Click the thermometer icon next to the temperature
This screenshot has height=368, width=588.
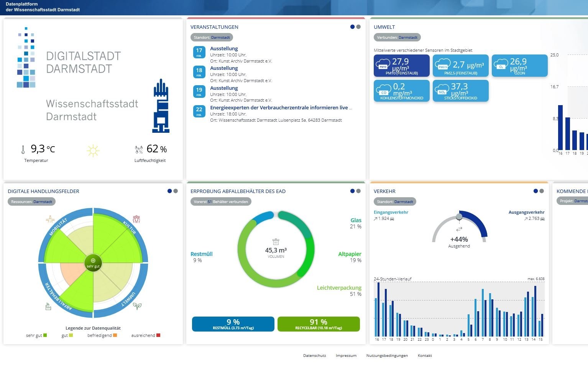[x=23, y=150]
